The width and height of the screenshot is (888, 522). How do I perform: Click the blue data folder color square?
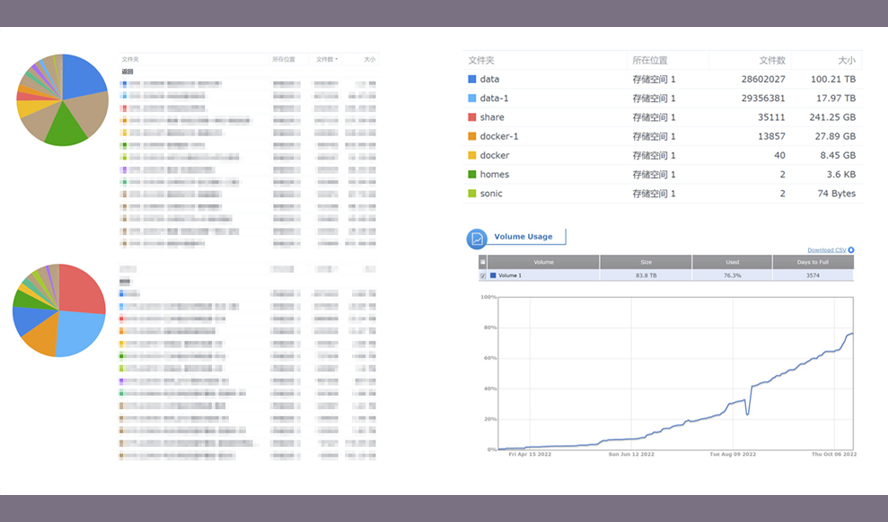tap(472, 79)
